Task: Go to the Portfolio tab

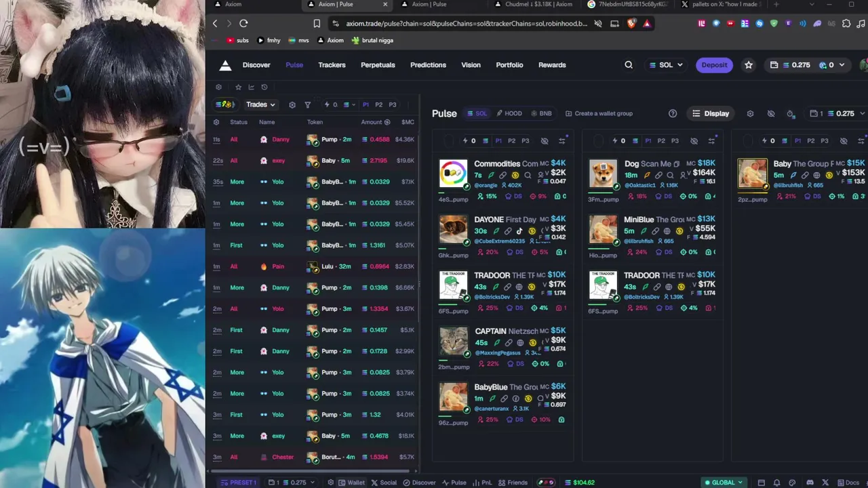Action: (x=509, y=65)
